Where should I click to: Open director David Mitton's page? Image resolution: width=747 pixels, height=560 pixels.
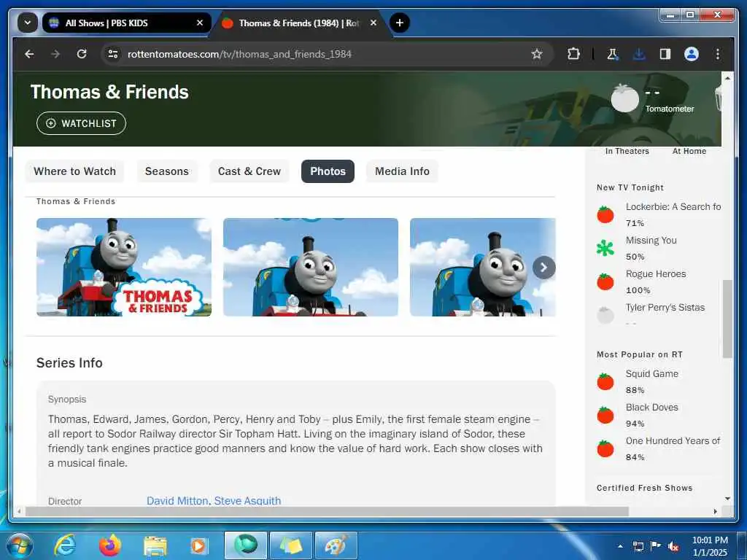point(177,500)
